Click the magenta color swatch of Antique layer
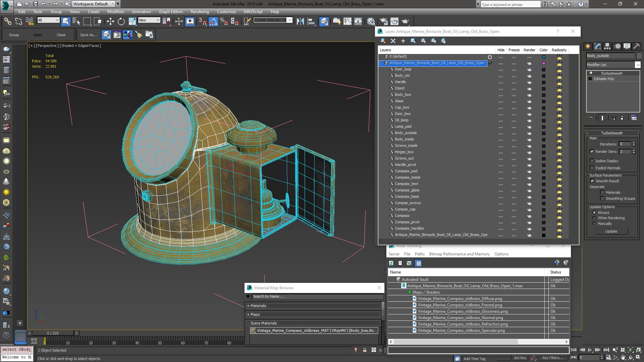 (544, 63)
